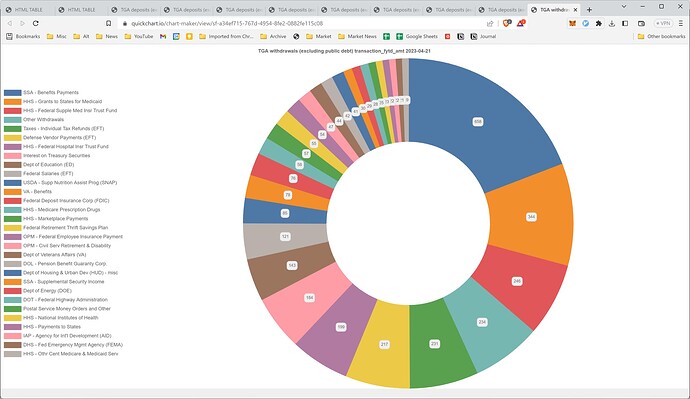Screen dimensions: 690x399
Task: Toggle HHS - Grants to States for Medicaid legend
Action: click(x=53, y=102)
